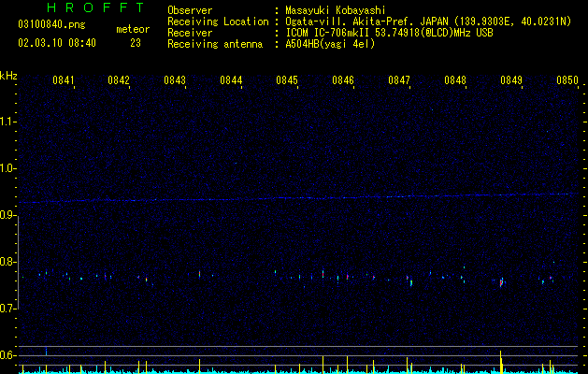The width and height of the screenshot is (588, 374).
Task: Click the 0850 time marker
Action: [567, 80]
